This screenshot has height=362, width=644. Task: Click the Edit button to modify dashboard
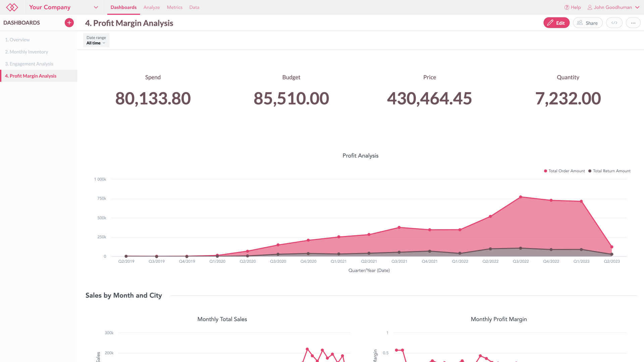point(556,23)
